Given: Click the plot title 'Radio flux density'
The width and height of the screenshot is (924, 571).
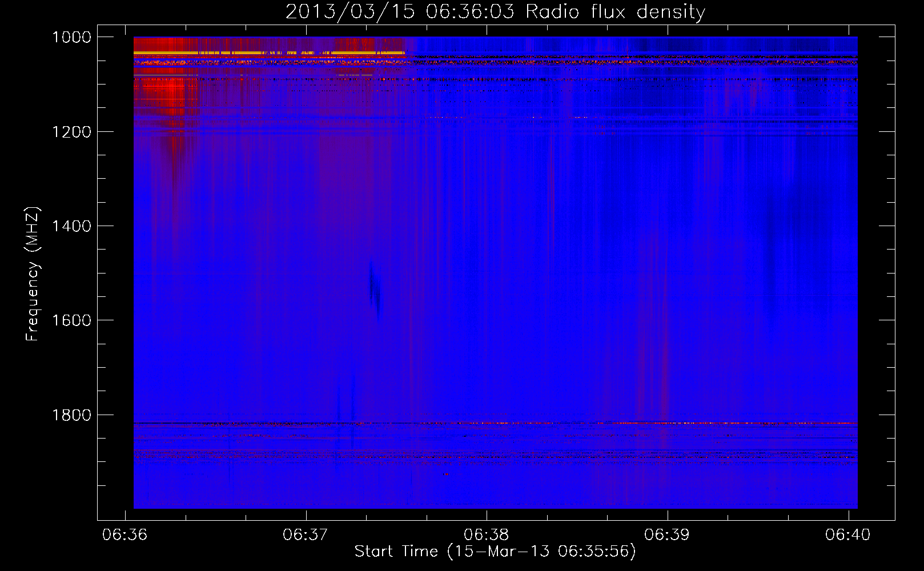Looking at the screenshot, I should (x=495, y=11).
